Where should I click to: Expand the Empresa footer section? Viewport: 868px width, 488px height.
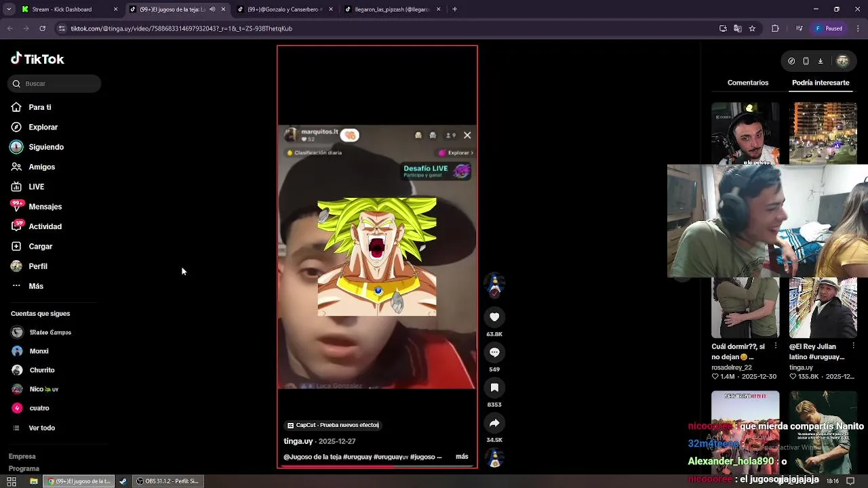tap(22, 456)
